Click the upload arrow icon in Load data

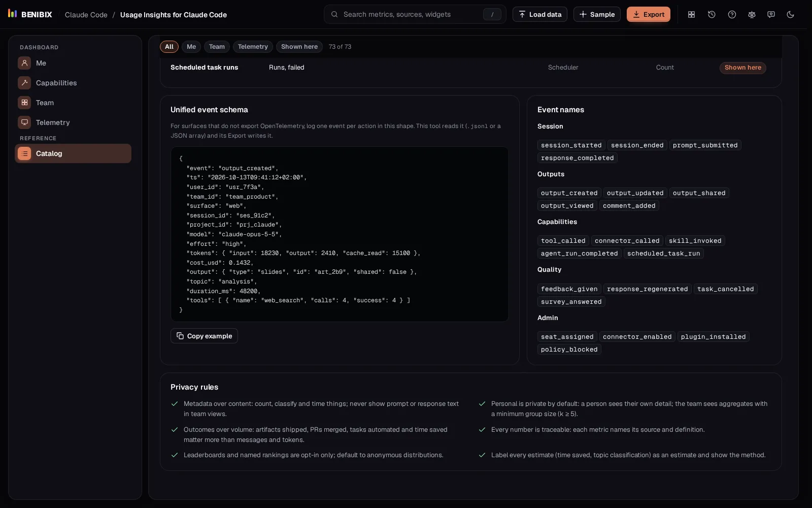522,14
